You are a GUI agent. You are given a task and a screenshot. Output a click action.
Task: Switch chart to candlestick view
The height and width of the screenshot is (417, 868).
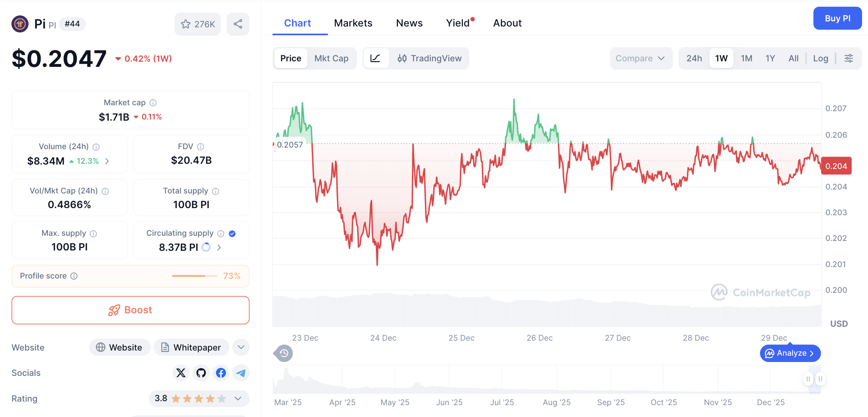[x=402, y=58]
